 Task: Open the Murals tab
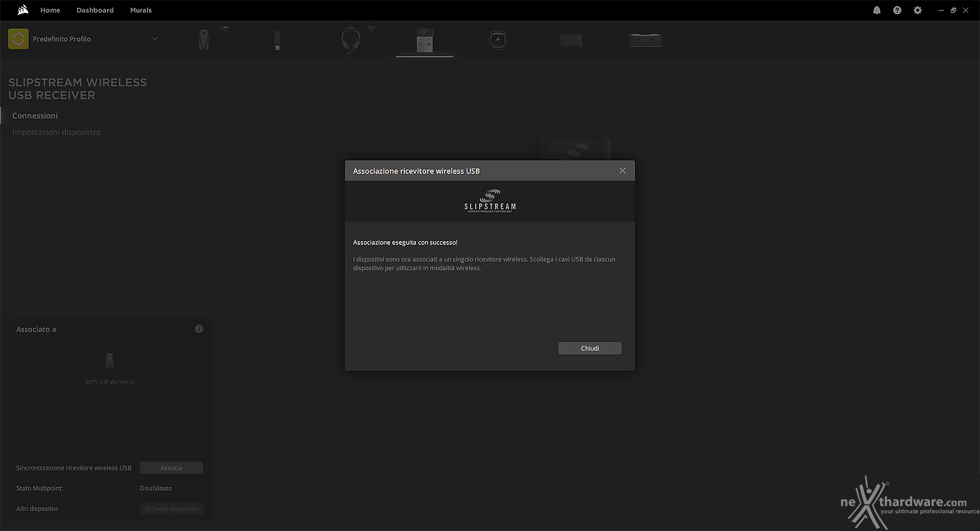coord(141,10)
